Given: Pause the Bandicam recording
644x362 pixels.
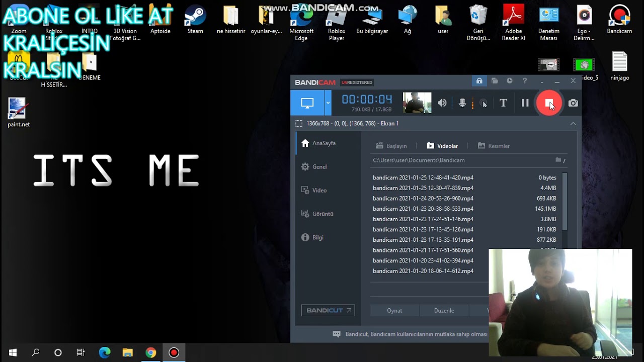Looking at the screenshot, I should 525,103.
